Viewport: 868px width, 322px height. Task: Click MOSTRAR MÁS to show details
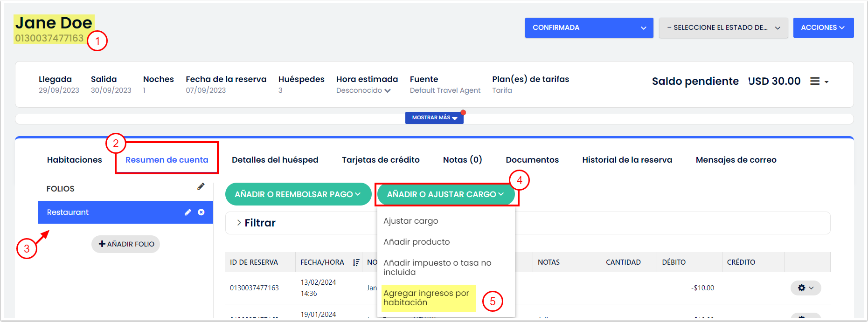tap(434, 118)
